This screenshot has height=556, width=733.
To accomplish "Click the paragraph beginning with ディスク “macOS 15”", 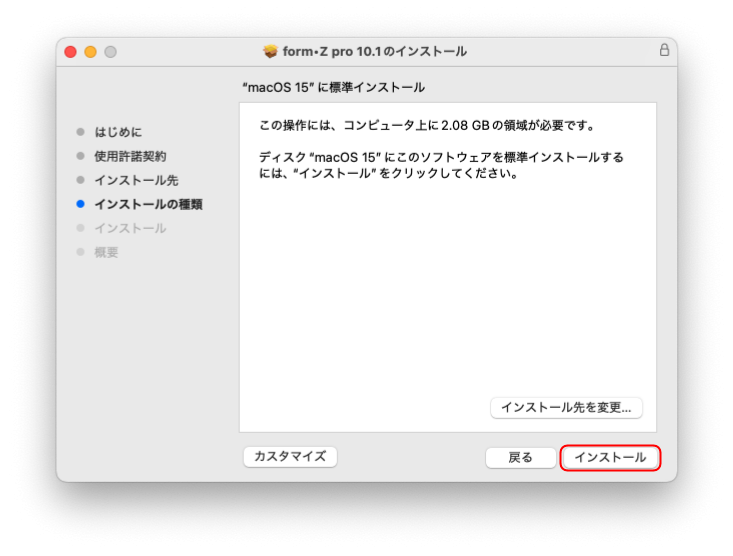I will pyautogui.click(x=440, y=165).
